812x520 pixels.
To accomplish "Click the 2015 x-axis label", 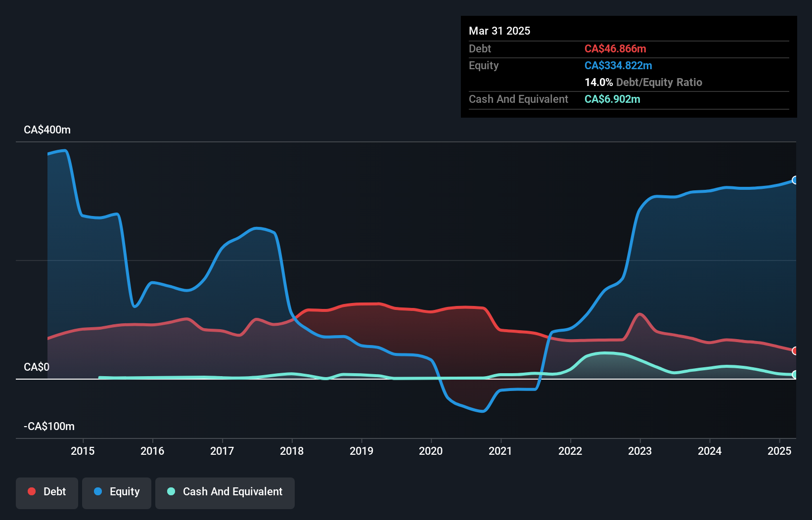I will coord(83,451).
